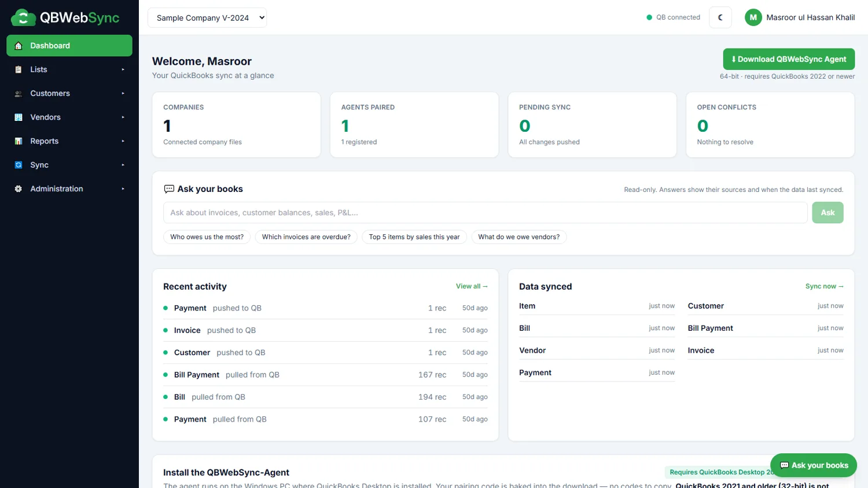Click the chat bubble icon beside Ask your books heading
Image resolution: width=868 pixels, height=488 pixels.
[169, 189]
